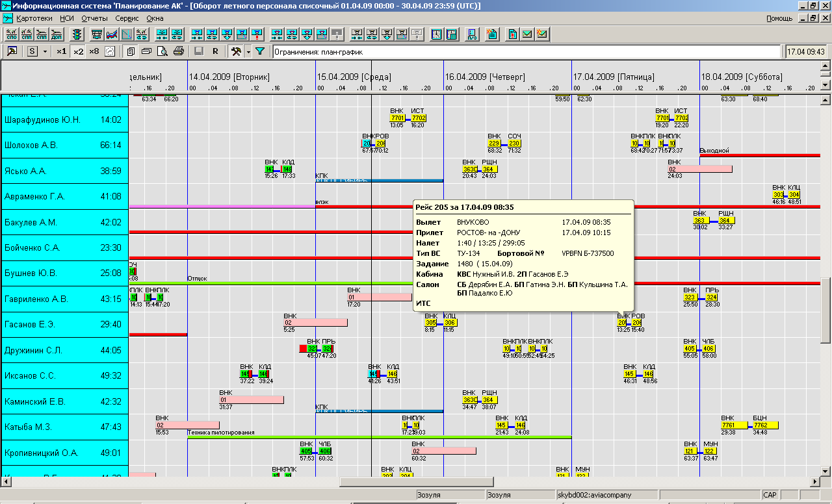Click the copy documents icon

[131, 51]
